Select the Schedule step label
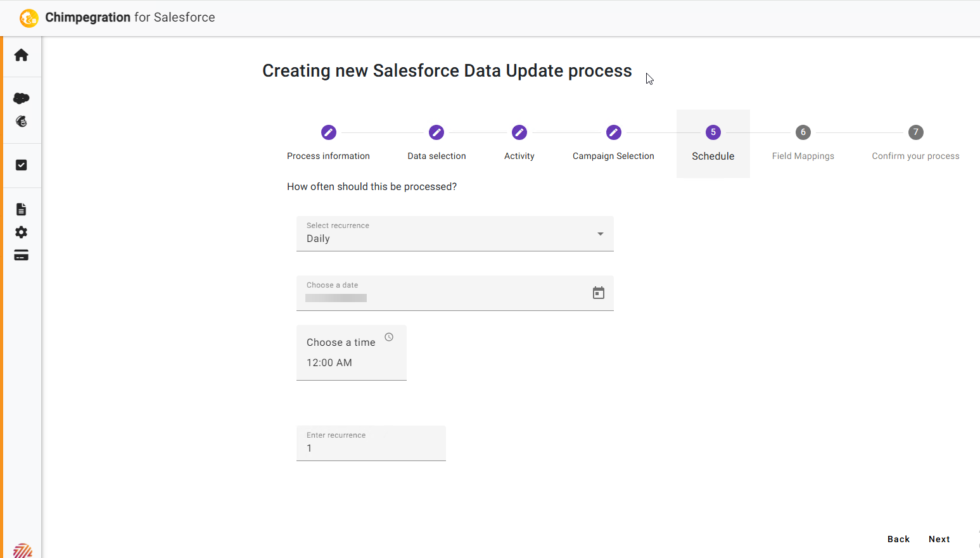 click(x=713, y=156)
